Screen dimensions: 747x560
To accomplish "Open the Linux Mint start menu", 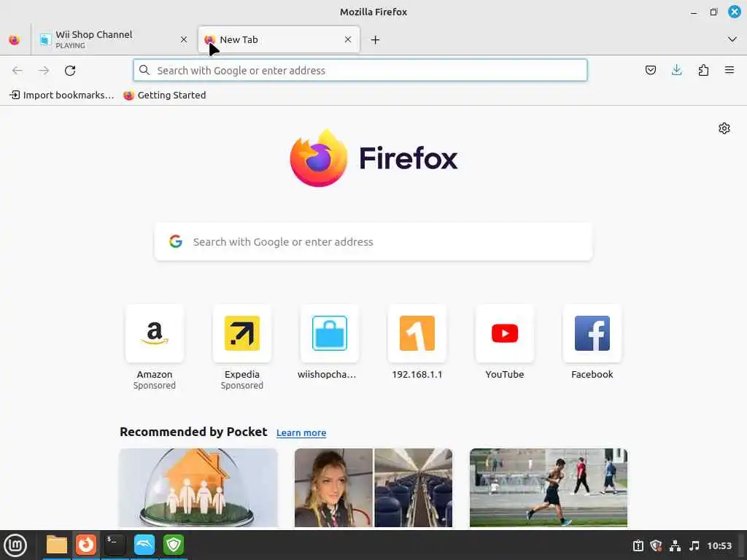I will point(15,545).
